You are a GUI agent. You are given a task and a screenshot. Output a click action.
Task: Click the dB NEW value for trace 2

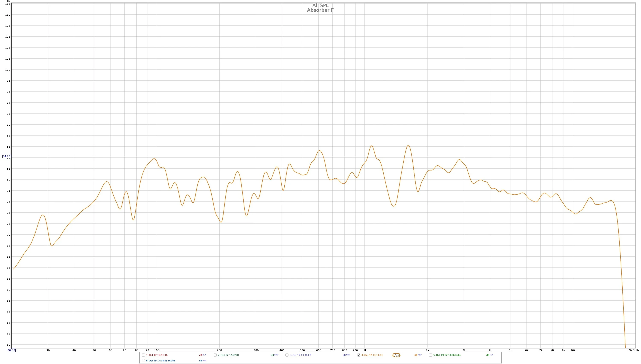coord(274,355)
